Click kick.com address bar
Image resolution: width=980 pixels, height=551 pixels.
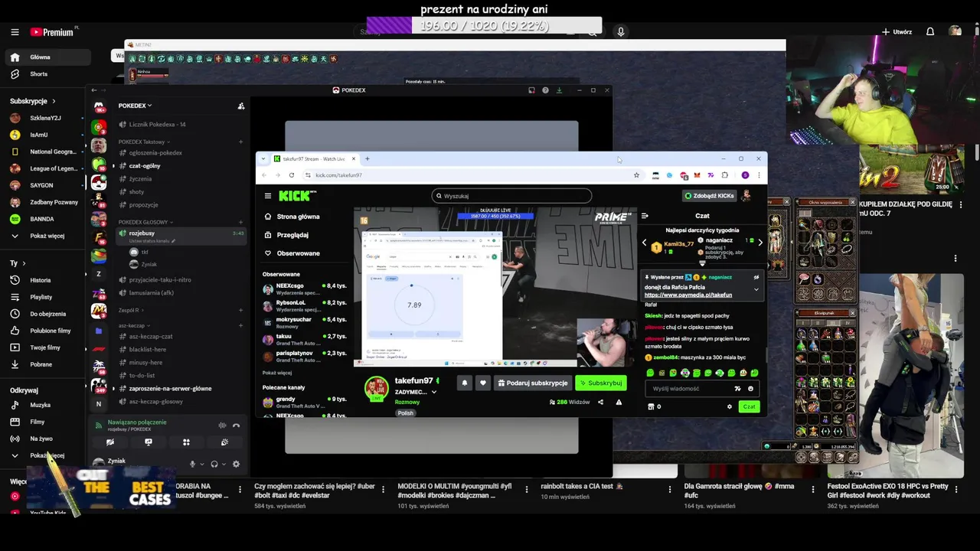click(x=471, y=175)
